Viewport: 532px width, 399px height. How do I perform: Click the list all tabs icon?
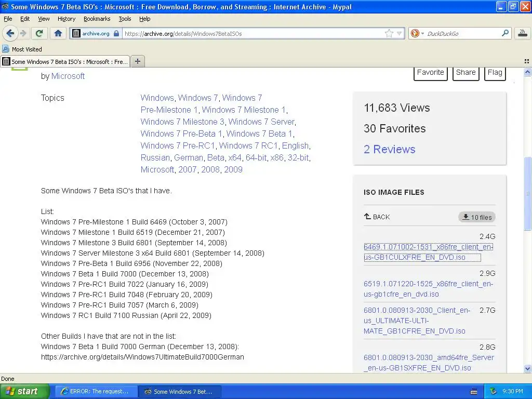click(527, 61)
